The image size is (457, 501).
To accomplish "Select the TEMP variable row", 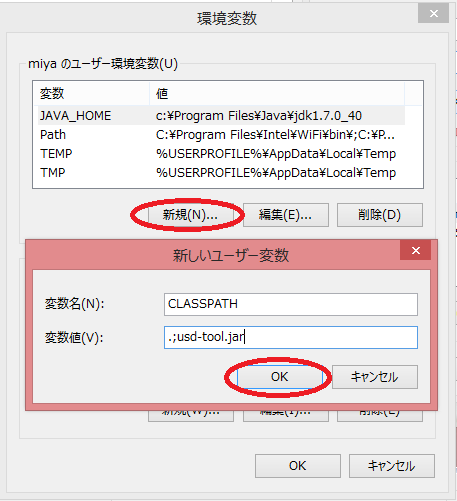I will pyautogui.click(x=221, y=154).
